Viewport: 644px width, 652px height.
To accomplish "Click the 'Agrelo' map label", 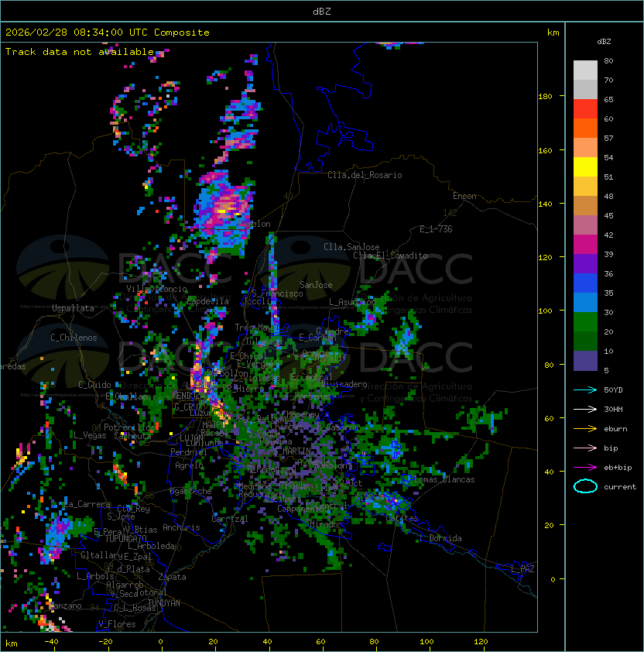I will 189,465.
